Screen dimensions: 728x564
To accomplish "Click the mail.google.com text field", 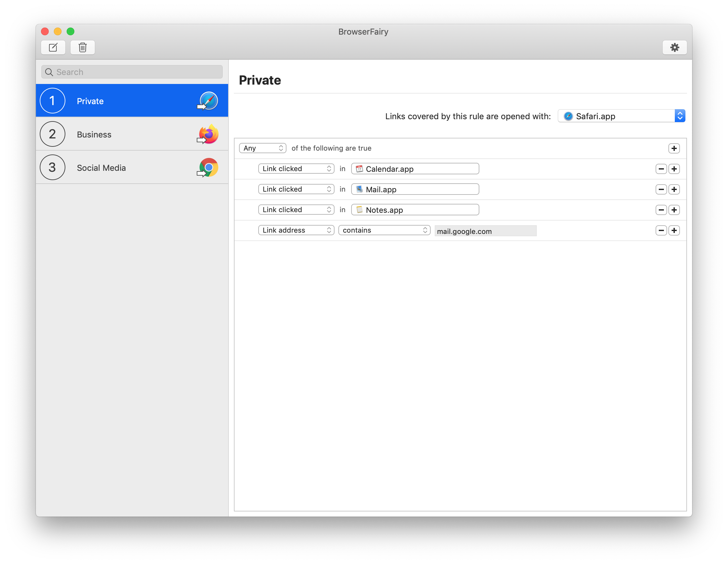I will pyautogui.click(x=485, y=231).
